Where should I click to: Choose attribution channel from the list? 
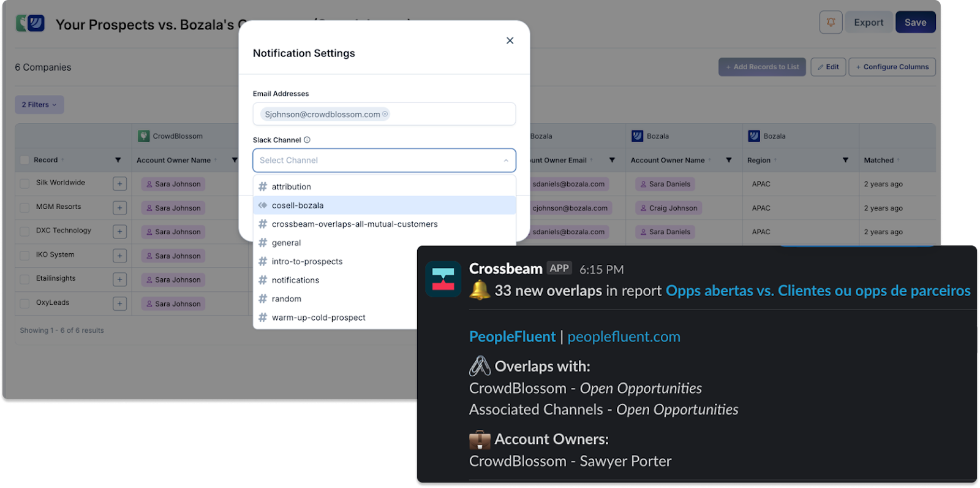tap(384, 186)
